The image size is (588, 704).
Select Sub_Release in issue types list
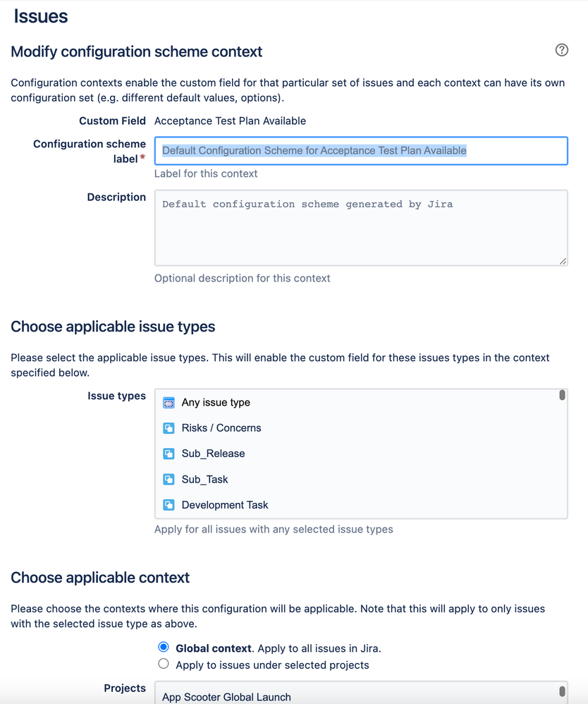[x=213, y=454]
